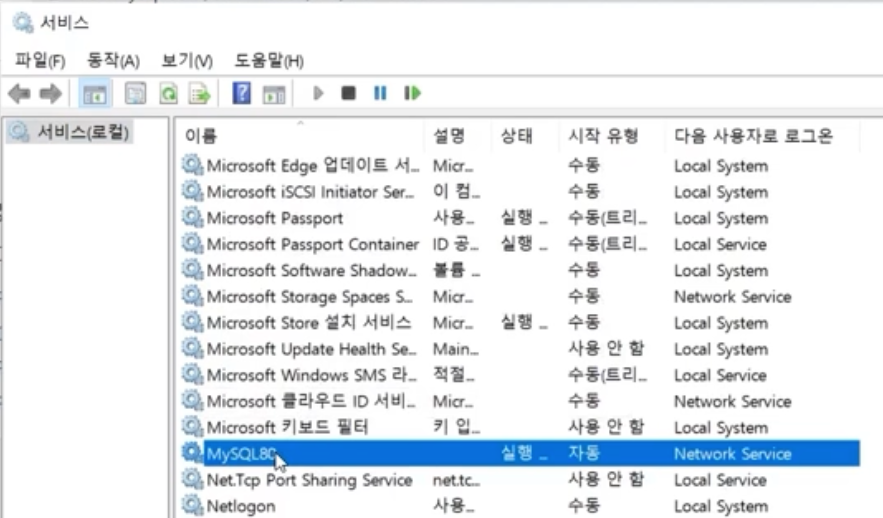Start the service with the play icon
This screenshot has width=883, height=518.
(318, 93)
